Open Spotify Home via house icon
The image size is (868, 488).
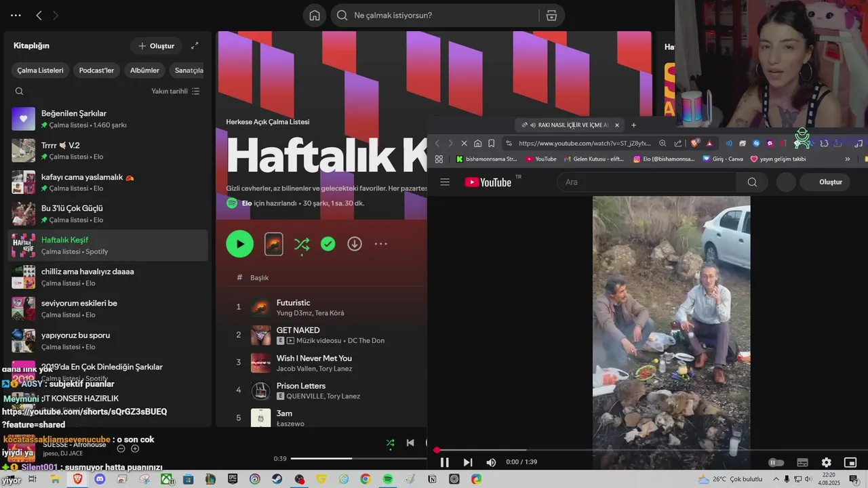pyautogui.click(x=315, y=15)
